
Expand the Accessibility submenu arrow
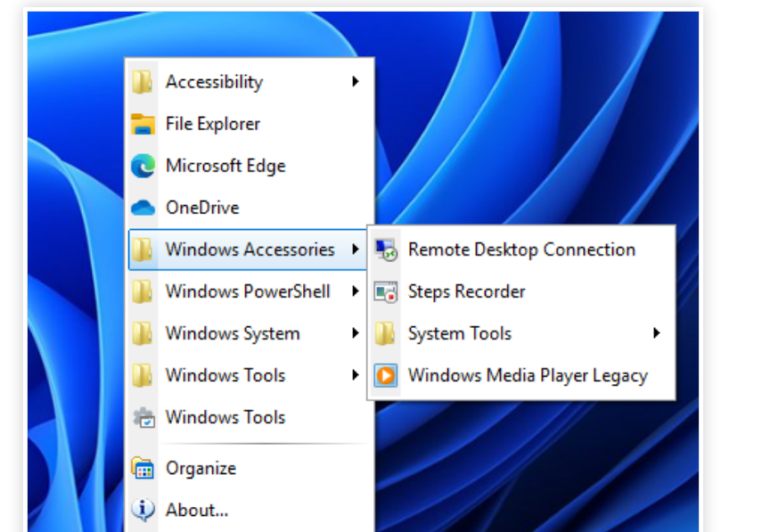(x=355, y=82)
